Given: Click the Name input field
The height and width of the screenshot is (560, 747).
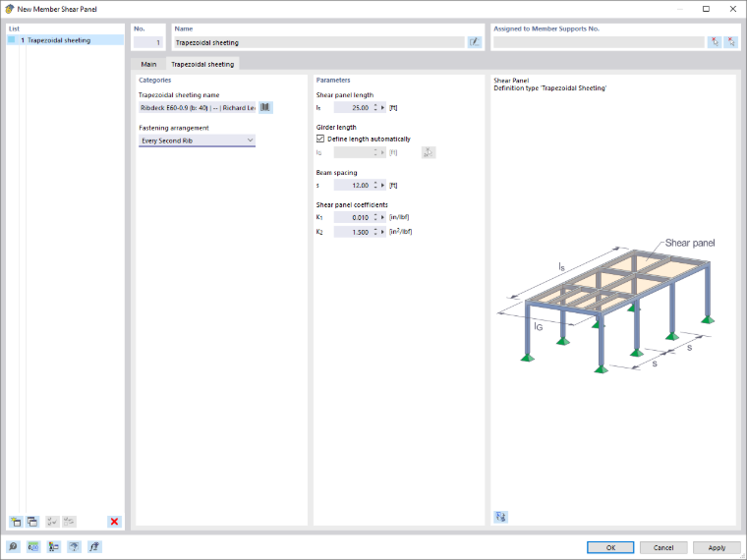Looking at the screenshot, I should [x=318, y=42].
